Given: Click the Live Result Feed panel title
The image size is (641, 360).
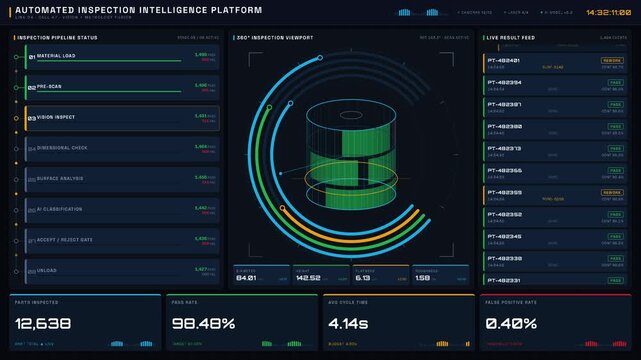Looking at the screenshot, I should tap(511, 38).
